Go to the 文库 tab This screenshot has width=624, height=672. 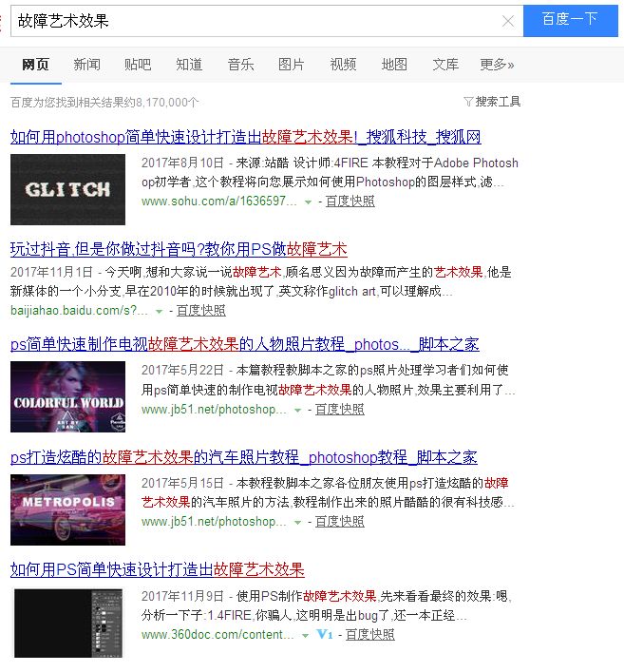tap(445, 65)
